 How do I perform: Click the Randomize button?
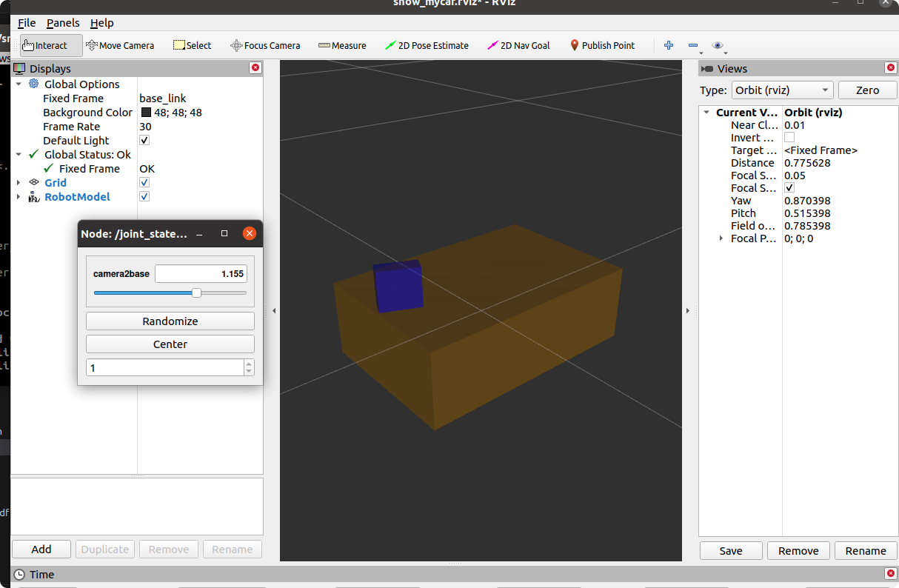pos(170,321)
